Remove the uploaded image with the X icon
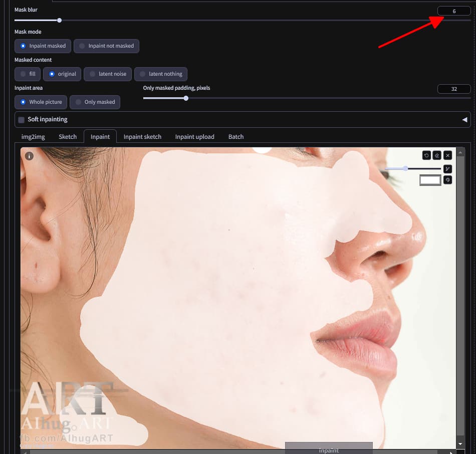This screenshot has width=476, height=454. pyautogui.click(x=447, y=155)
